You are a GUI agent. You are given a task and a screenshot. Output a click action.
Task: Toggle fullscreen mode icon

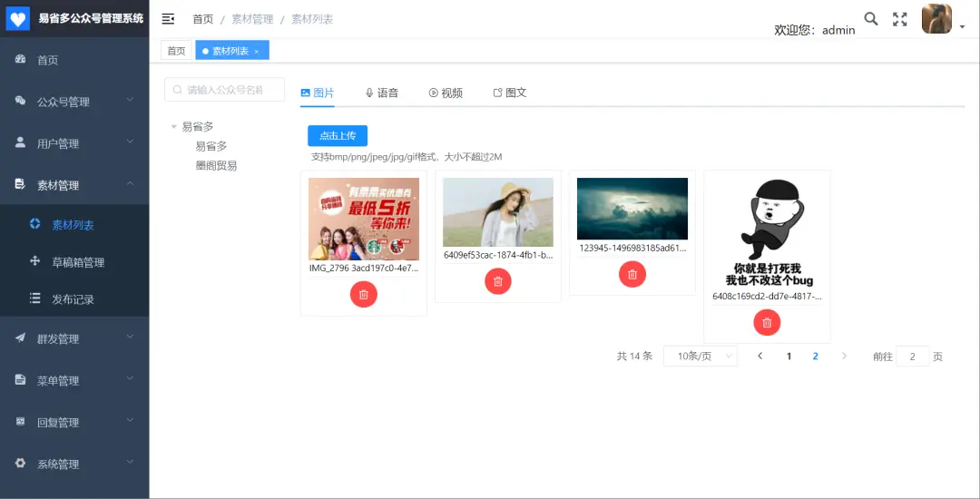coord(899,19)
